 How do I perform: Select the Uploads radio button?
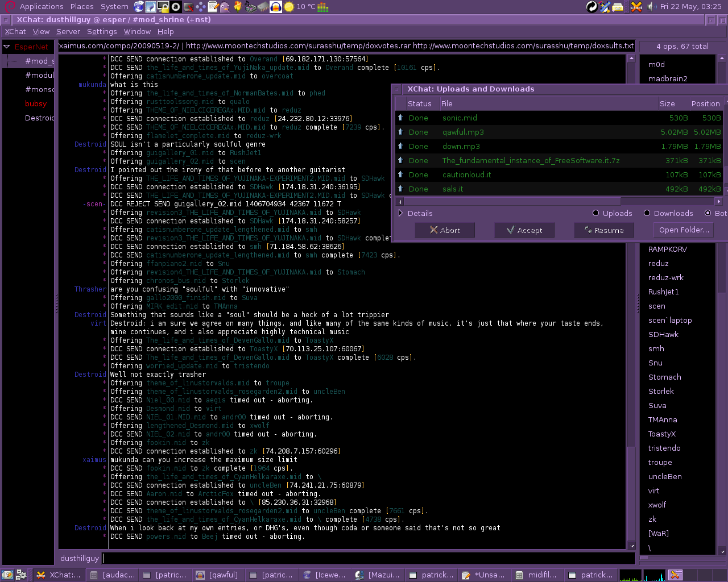(x=595, y=213)
